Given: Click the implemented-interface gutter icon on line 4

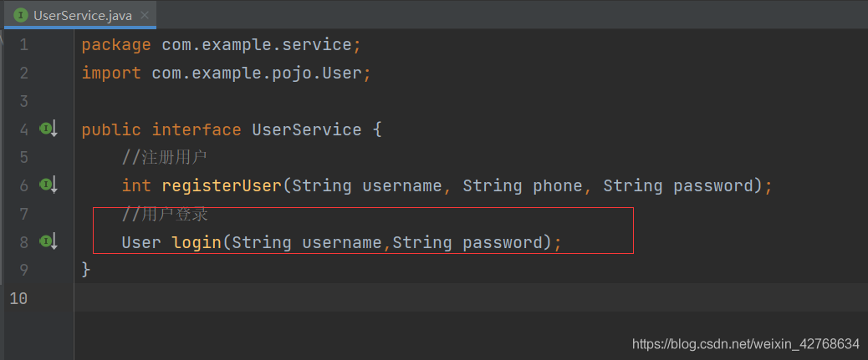Looking at the screenshot, I should click(x=49, y=129).
